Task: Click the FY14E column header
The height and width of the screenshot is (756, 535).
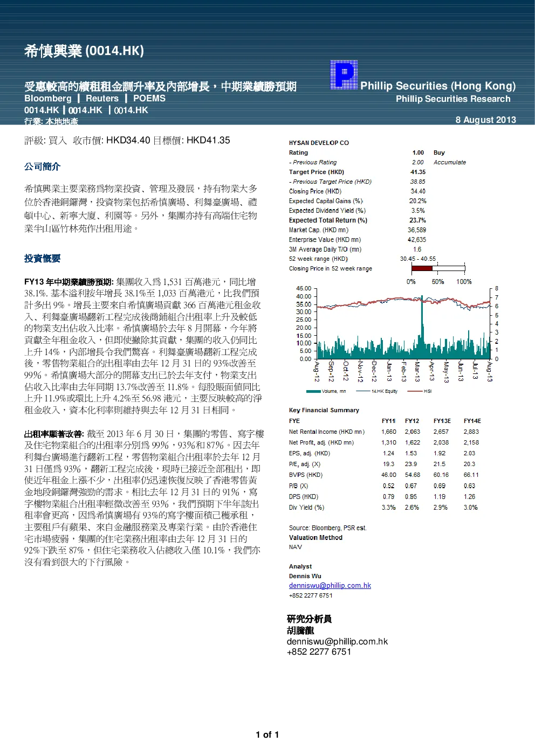Action: pos(472,421)
